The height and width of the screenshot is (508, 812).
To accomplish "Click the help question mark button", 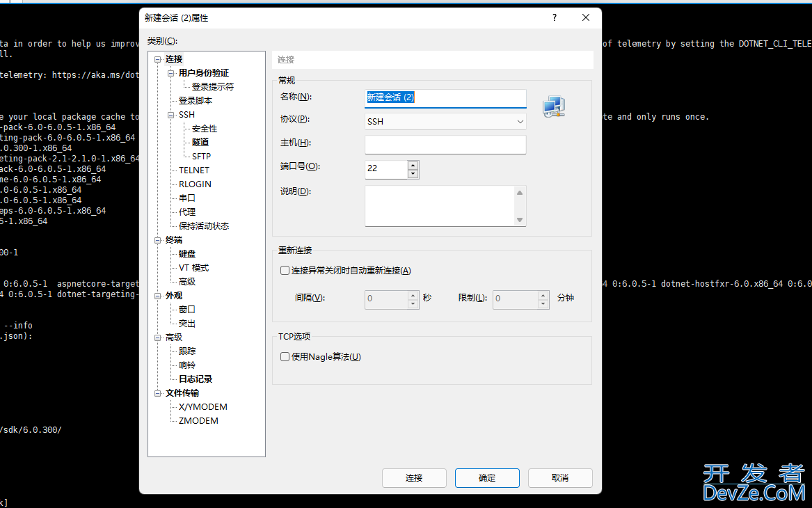I will pyautogui.click(x=555, y=17).
